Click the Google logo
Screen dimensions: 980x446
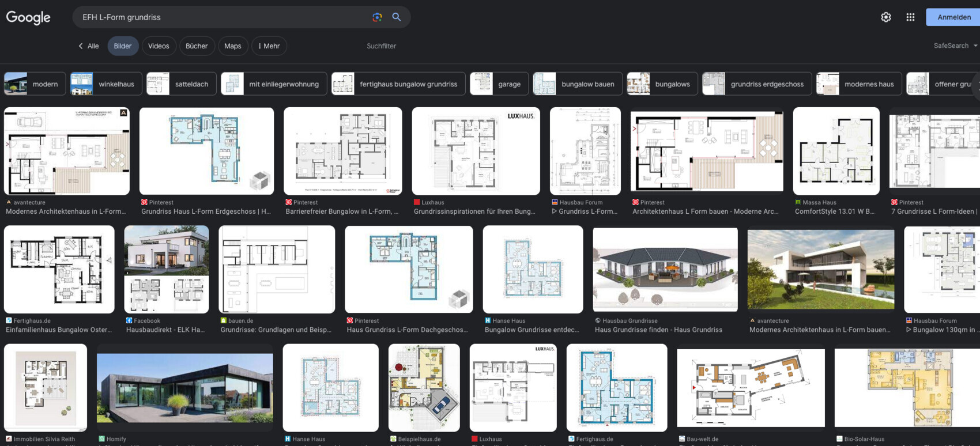point(28,17)
